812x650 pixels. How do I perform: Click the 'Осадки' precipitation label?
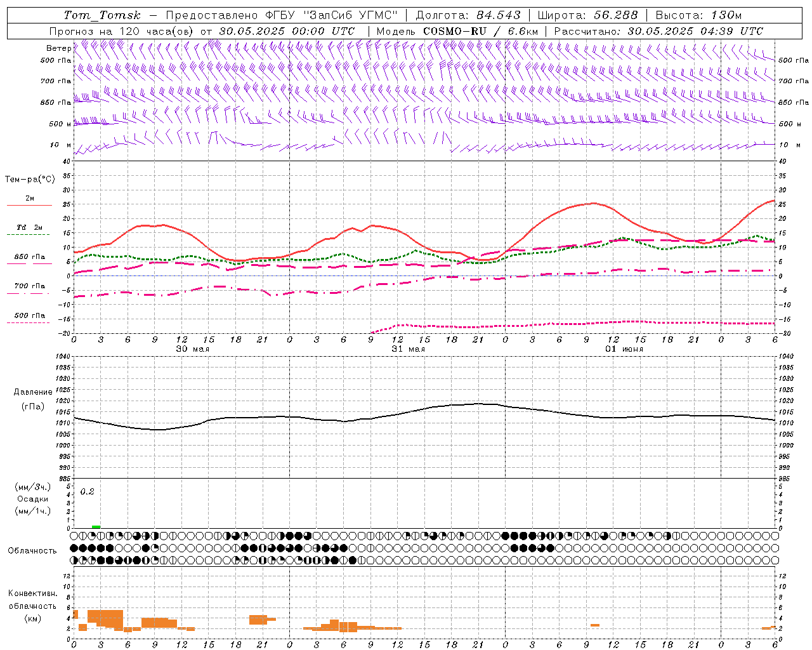pyautogui.click(x=33, y=499)
